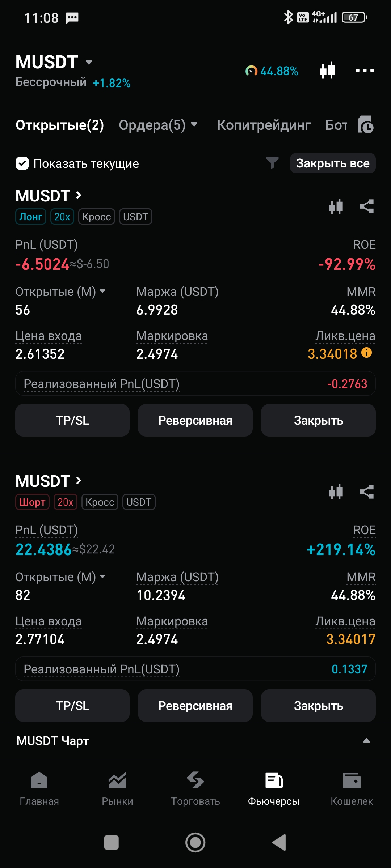Open Ордера(5) dropdown arrow

tap(194, 124)
